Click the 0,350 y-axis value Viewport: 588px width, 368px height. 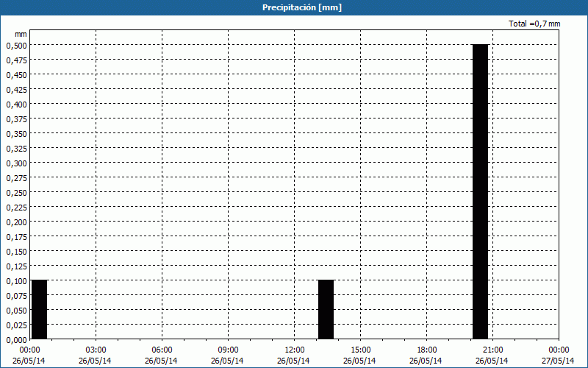click(x=16, y=134)
